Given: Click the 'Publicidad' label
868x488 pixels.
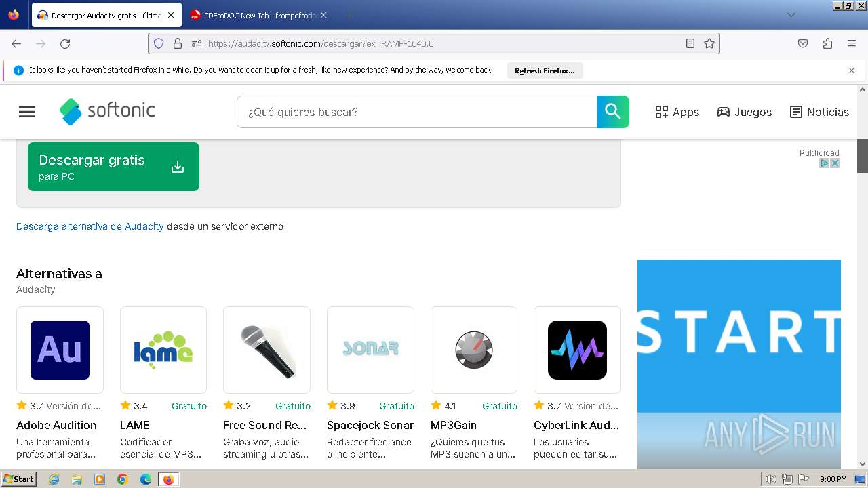Looking at the screenshot, I should pos(819,153).
